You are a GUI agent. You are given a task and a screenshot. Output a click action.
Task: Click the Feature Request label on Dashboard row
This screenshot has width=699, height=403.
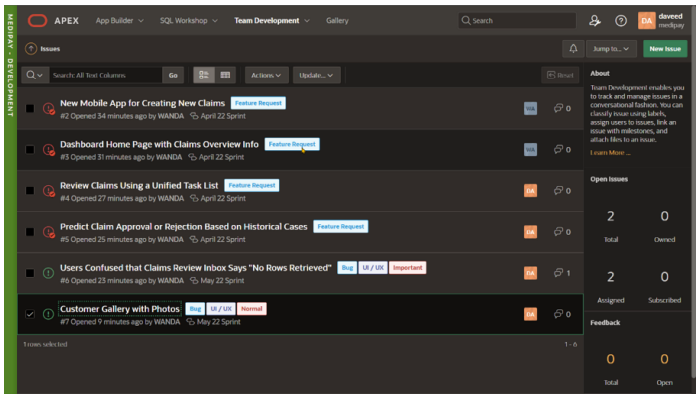[x=292, y=144]
